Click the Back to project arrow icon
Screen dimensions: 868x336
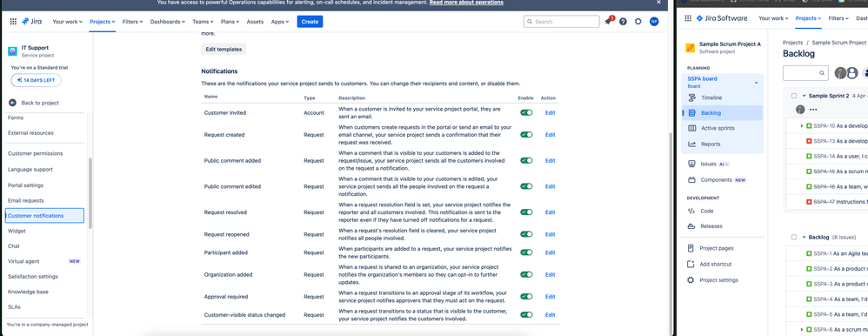tap(12, 103)
